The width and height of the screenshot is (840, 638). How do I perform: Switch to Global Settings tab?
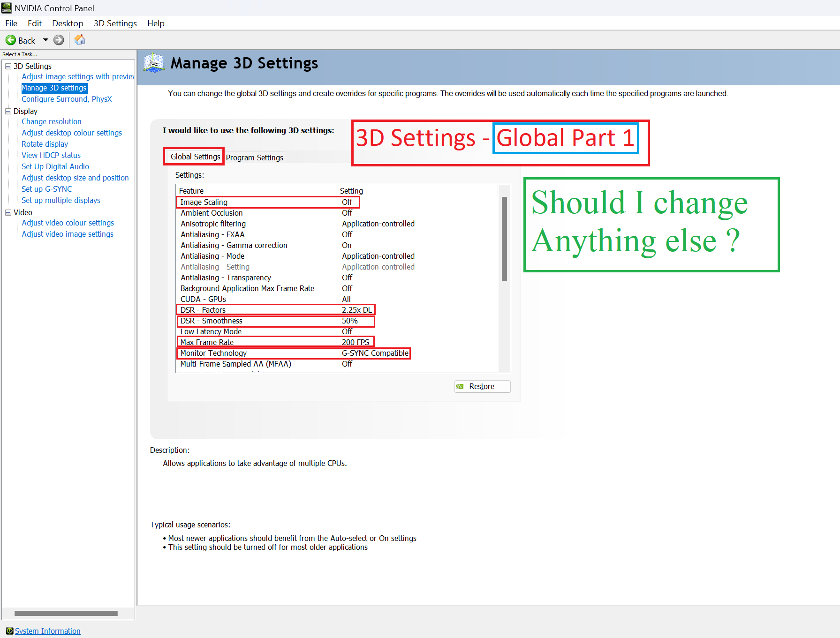coord(195,157)
